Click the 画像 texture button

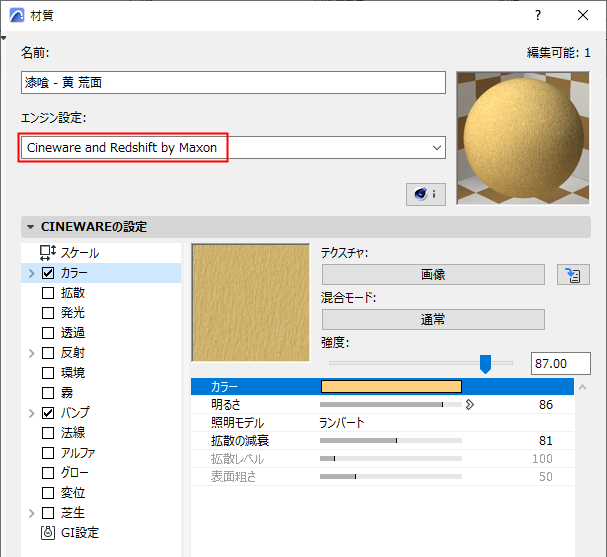[x=433, y=274]
